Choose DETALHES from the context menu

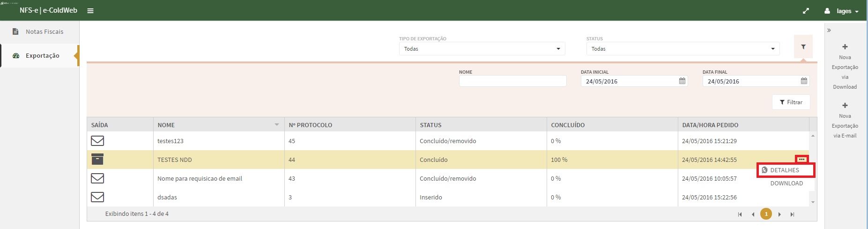tap(786, 170)
